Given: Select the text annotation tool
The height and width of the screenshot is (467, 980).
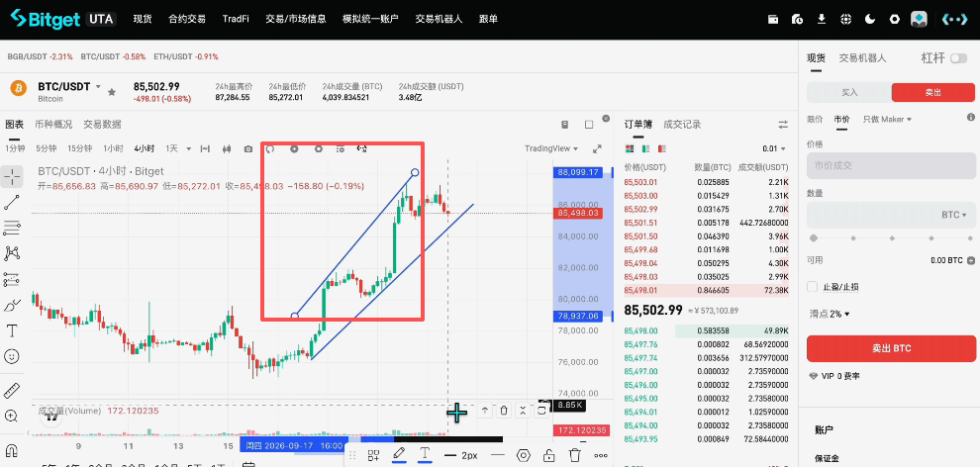Looking at the screenshot, I should coord(12,330).
